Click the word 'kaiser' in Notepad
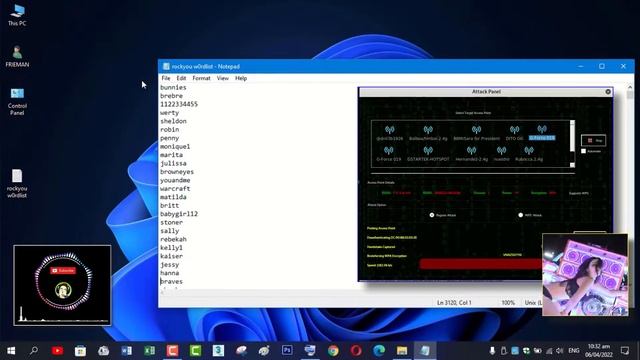This screenshot has height=360, width=640. 171,256
